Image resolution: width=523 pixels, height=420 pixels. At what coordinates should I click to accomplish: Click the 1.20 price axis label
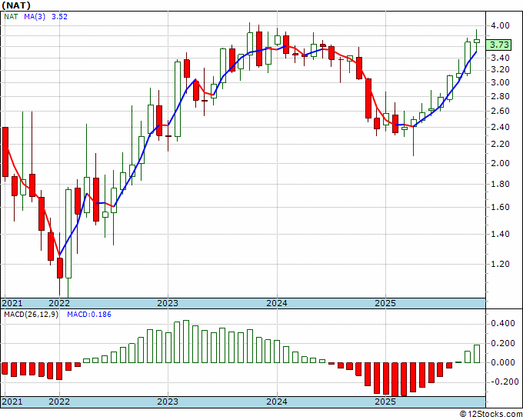click(x=500, y=264)
